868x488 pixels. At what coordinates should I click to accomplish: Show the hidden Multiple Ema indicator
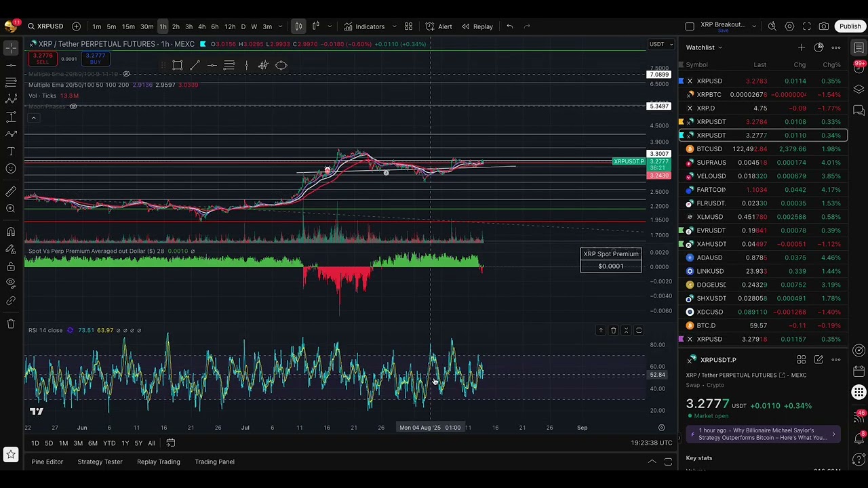pos(127,74)
